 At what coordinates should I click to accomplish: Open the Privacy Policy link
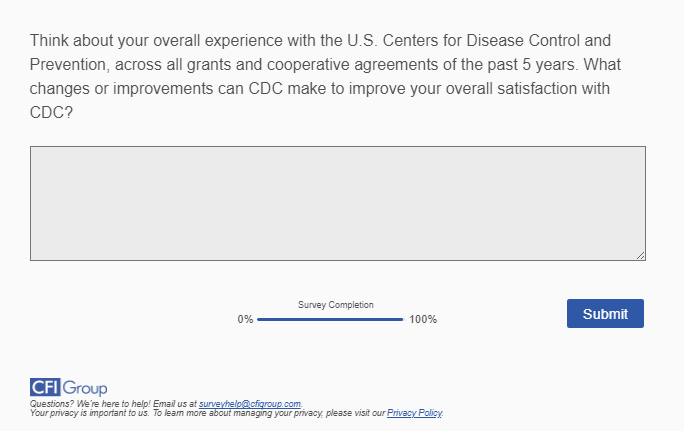pyautogui.click(x=414, y=412)
